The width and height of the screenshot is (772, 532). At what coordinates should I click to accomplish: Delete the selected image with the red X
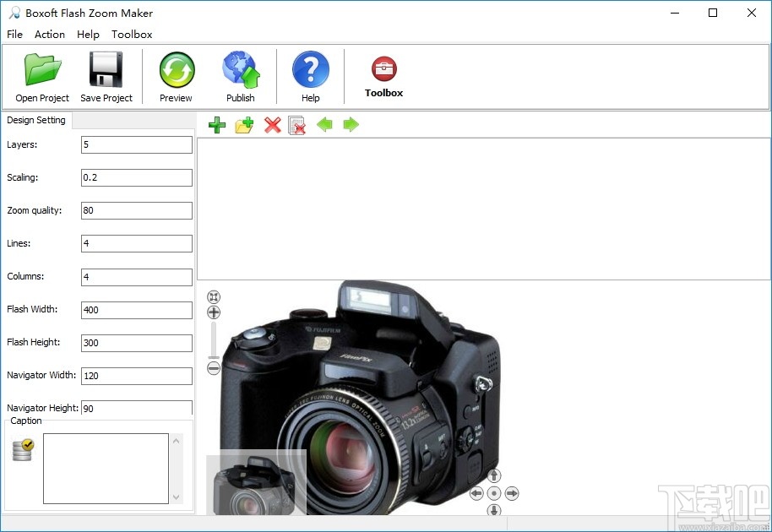tap(270, 124)
